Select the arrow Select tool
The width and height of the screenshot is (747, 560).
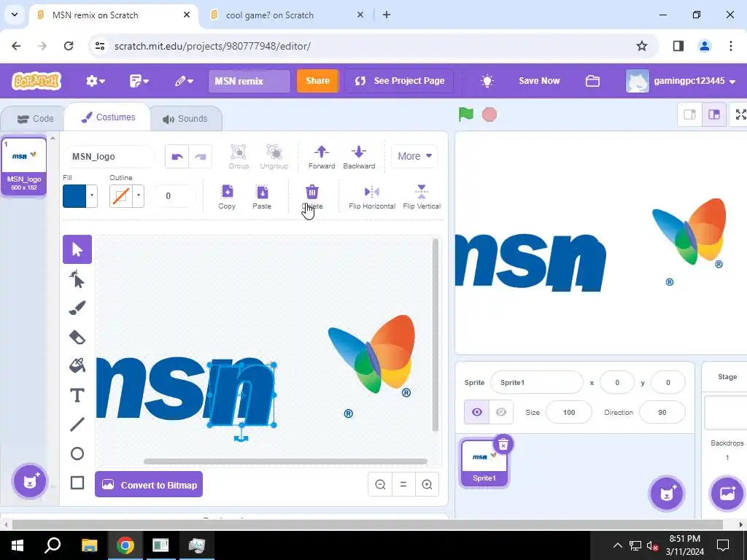click(77, 249)
